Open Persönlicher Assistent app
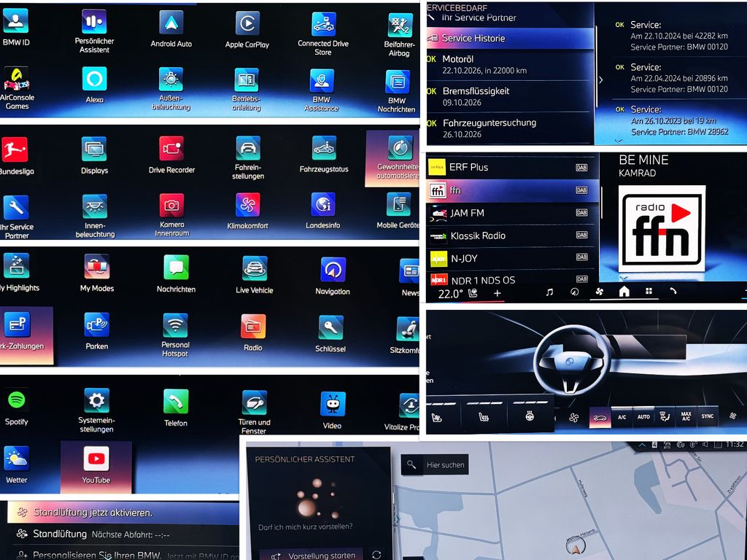The height and width of the screenshot is (560, 747). [x=94, y=32]
